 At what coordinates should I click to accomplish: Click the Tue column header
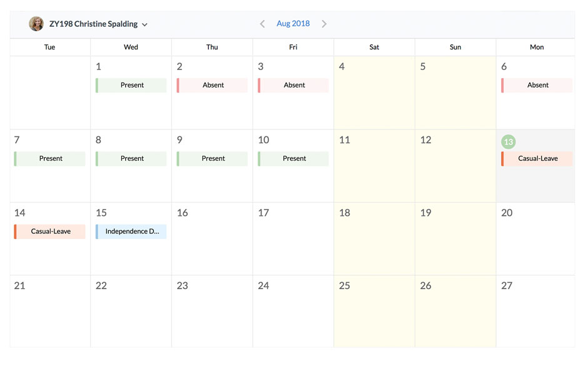pos(49,48)
